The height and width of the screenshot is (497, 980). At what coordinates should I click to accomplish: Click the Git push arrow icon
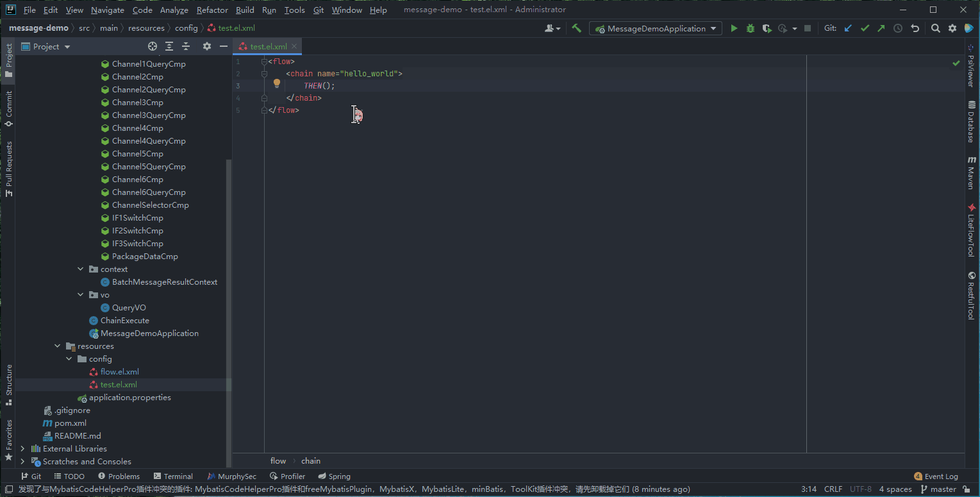[x=881, y=28]
